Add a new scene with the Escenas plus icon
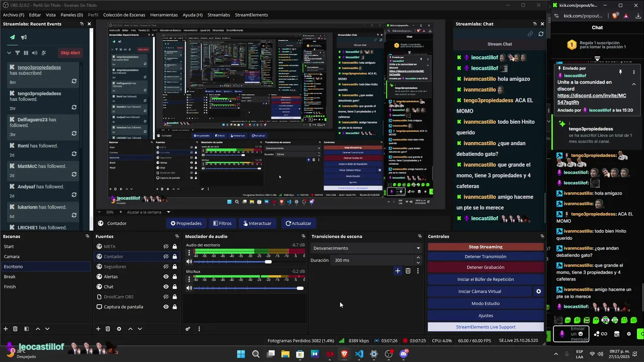Screen dimensions: 644x362 point(6,329)
